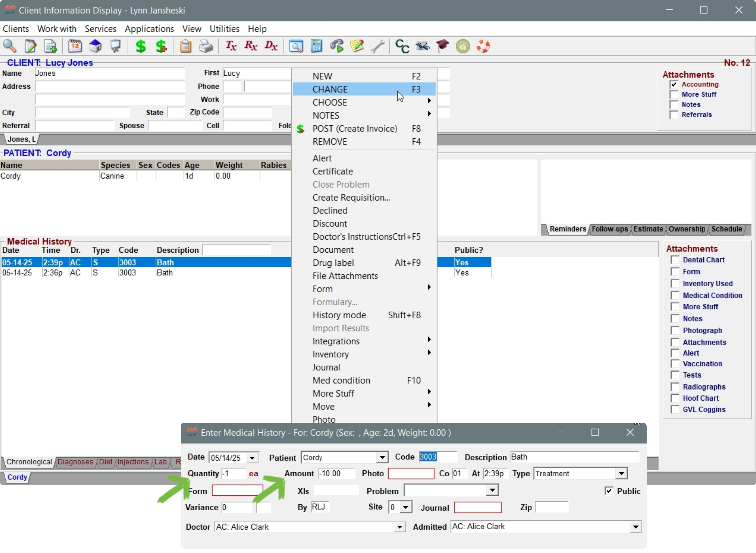Check the Dental Chart attachment checkbox
The width and height of the screenshot is (756, 553).
[675, 260]
